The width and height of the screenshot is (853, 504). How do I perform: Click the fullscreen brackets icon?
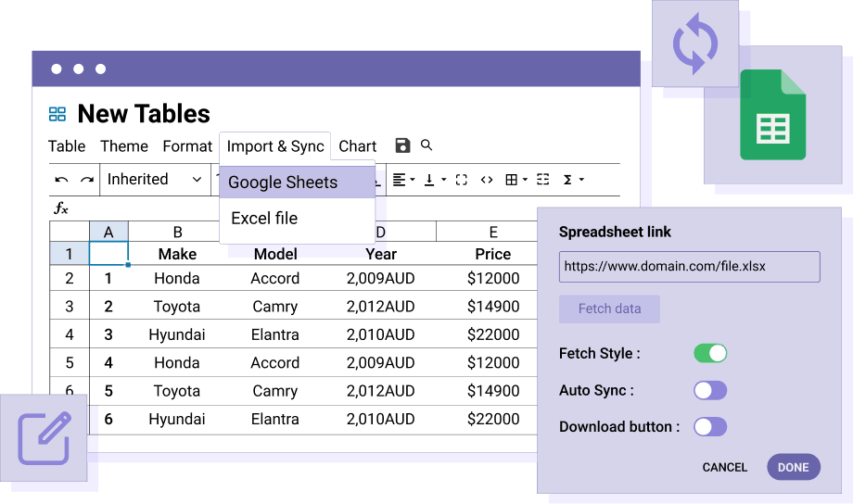462,180
